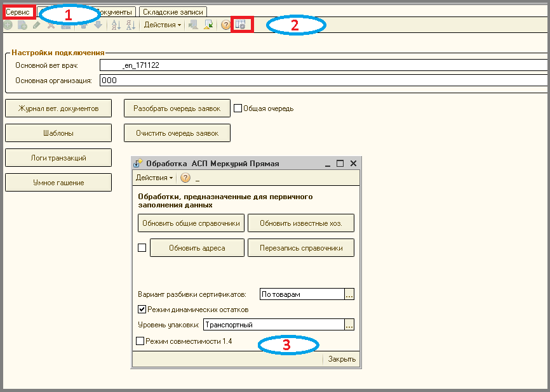Screen dimensions: 550x392
Task: Click the Журнал вет. документов button
Action: 58,108
